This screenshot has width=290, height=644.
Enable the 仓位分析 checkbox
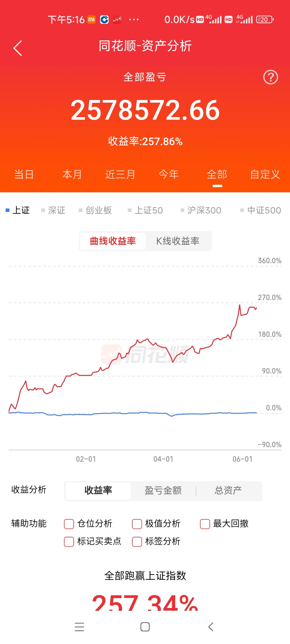[69, 524]
